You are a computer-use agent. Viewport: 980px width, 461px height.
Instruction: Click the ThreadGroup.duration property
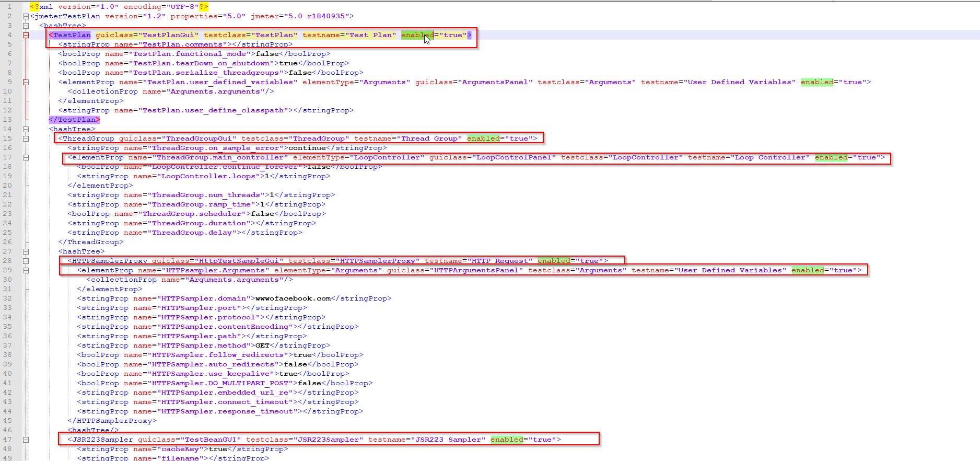(x=192, y=223)
